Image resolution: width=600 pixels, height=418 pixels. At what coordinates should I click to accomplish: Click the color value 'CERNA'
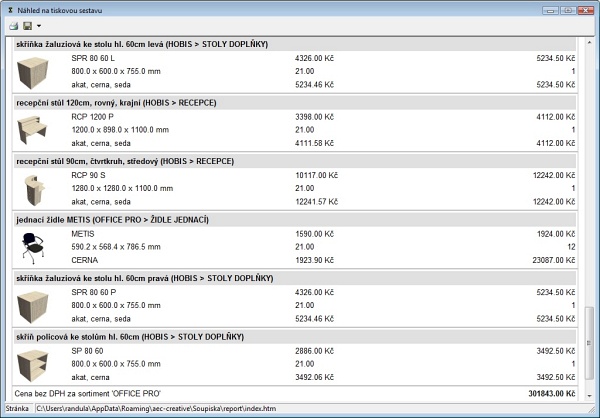pos(85,260)
